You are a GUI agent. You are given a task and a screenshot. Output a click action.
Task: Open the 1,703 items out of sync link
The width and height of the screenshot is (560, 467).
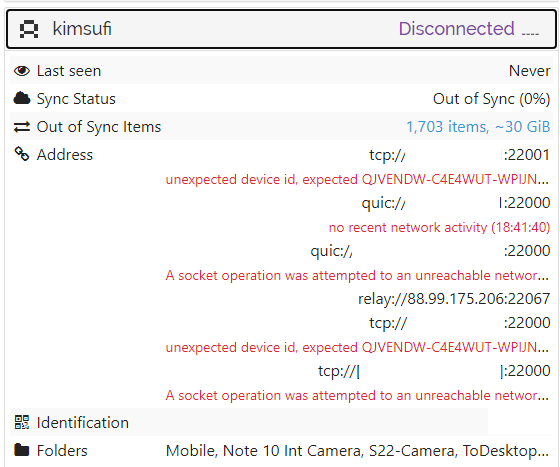tap(478, 127)
